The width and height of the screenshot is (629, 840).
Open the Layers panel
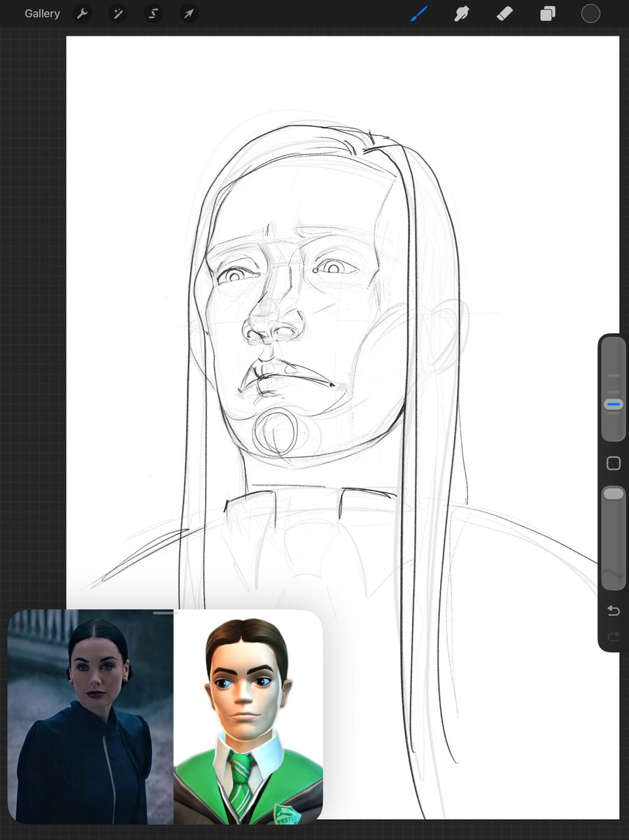pyautogui.click(x=547, y=13)
